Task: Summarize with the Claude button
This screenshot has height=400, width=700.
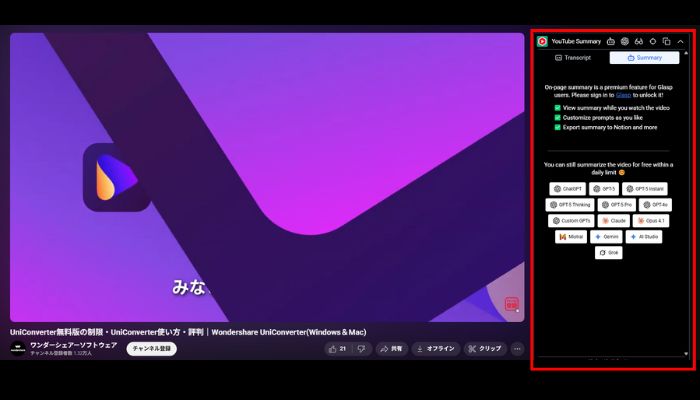Action: pos(613,221)
